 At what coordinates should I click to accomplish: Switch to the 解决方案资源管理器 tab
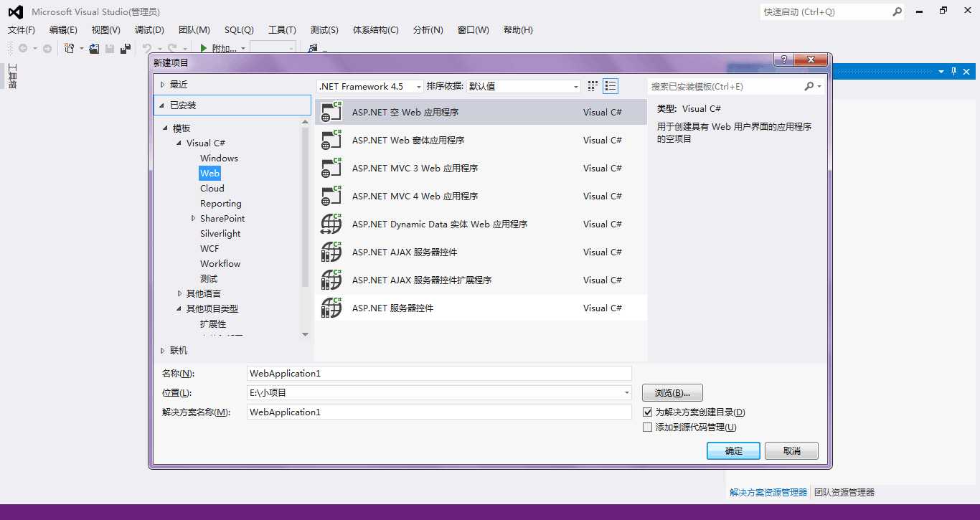click(768, 493)
